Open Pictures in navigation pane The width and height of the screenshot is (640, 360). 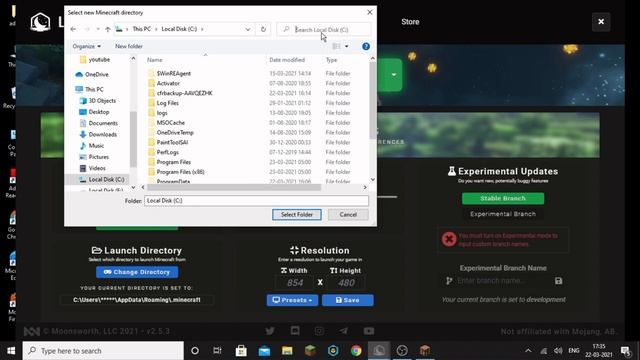click(x=99, y=157)
